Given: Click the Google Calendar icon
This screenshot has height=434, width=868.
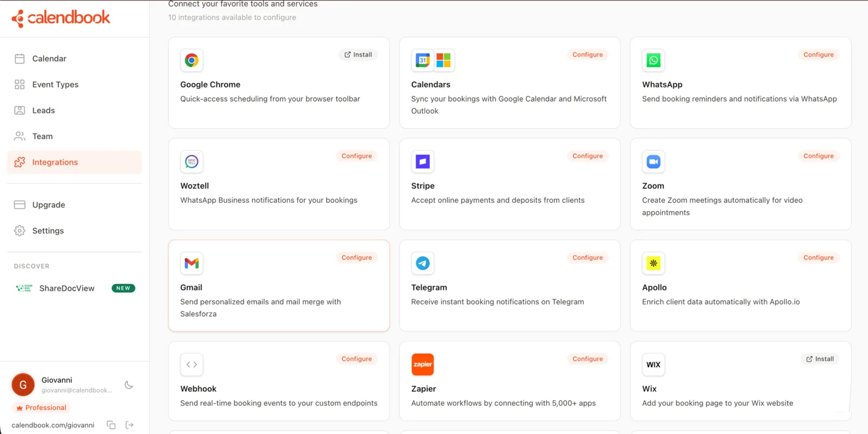Looking at the screenshot, I should (x=423, y=60).
